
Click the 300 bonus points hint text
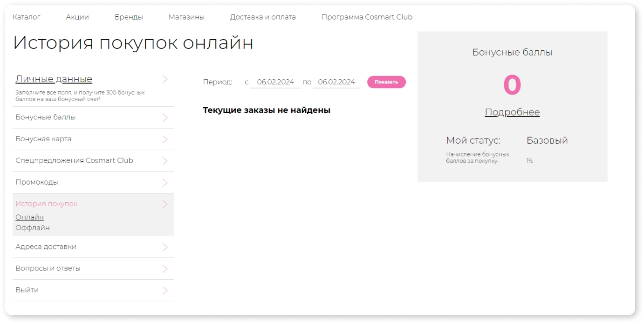[x=80, y=96]
